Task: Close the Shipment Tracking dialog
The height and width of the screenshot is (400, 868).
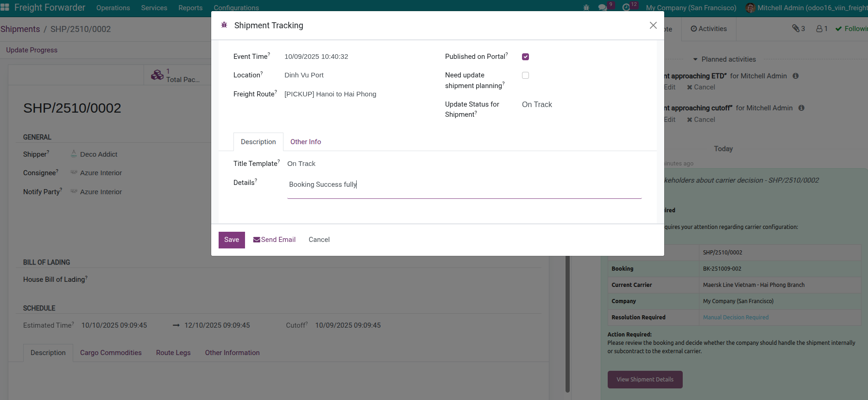Action: click(x=653, y=25)
